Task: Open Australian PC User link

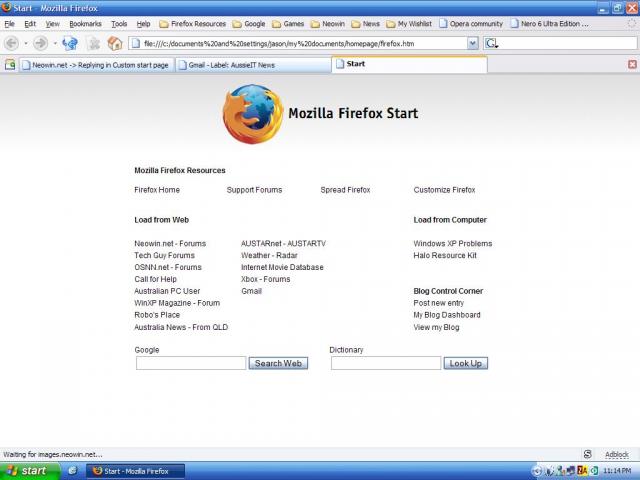Action: [167, 291]
